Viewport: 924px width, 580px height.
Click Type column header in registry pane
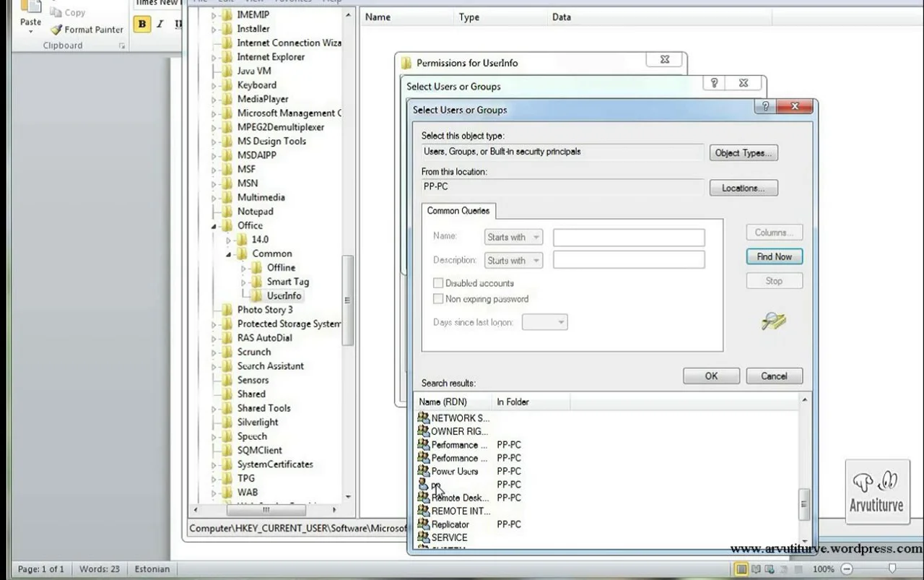(x=499, y=17)
